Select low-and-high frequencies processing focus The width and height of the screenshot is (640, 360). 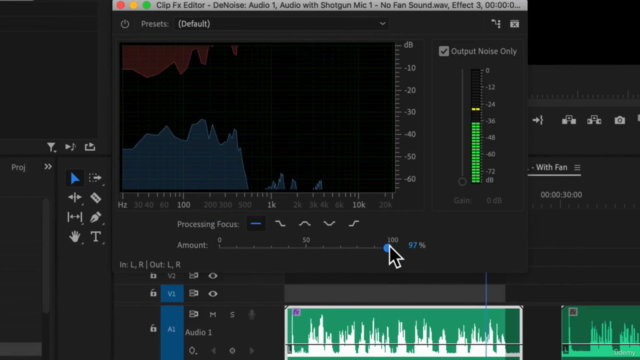click(x=329, y=224)
